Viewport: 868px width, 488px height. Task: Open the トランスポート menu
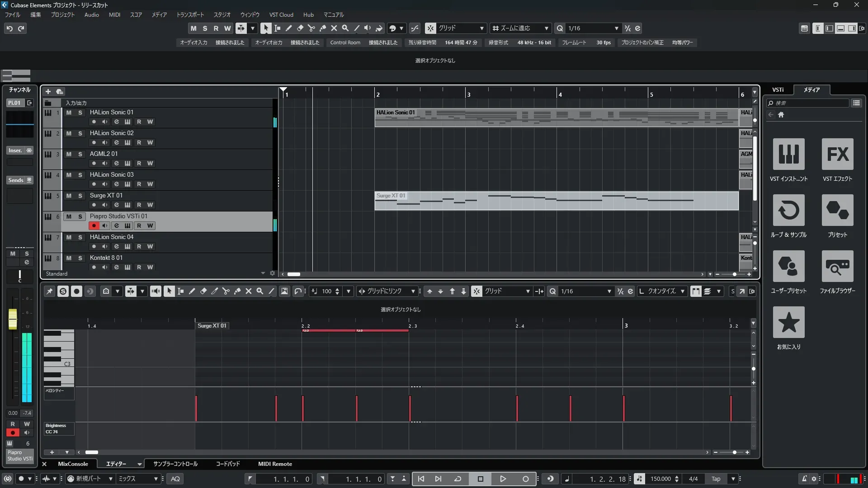[x=190, y=15]
